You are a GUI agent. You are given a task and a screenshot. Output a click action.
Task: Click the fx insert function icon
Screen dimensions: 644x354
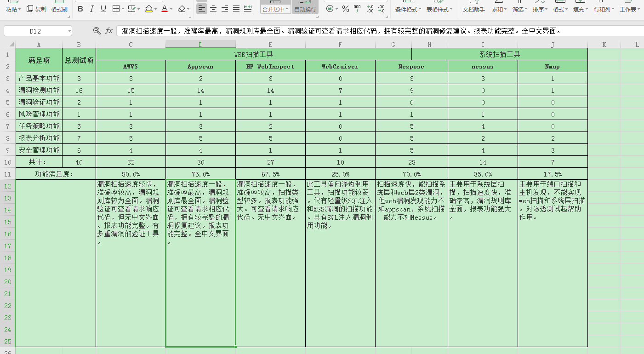coord(109,31)
